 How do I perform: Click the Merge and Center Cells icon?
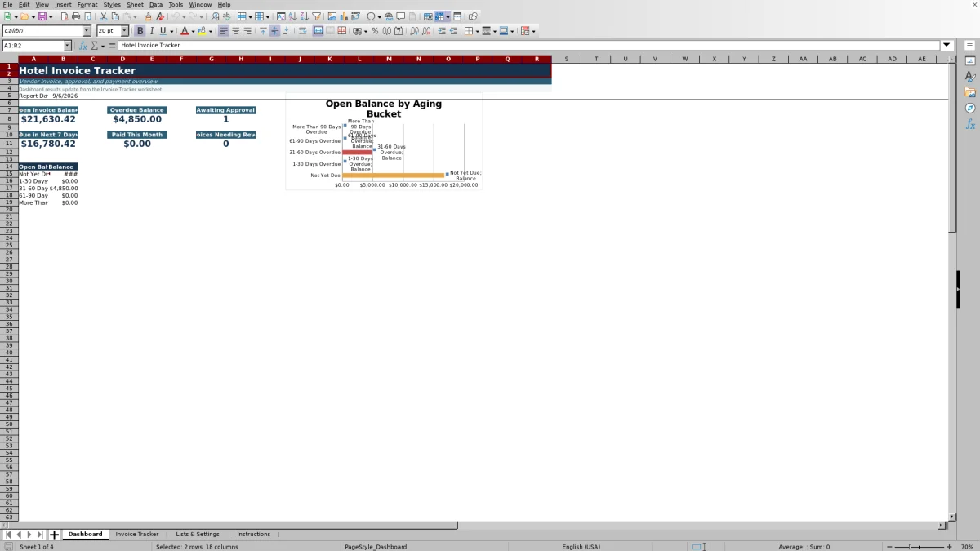coord(318,31)
